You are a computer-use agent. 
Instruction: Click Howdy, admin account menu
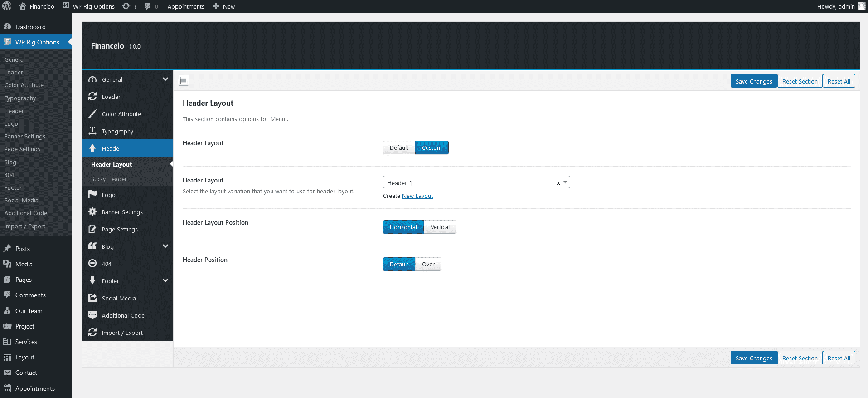pyautogui.click(x=841, y=6)
